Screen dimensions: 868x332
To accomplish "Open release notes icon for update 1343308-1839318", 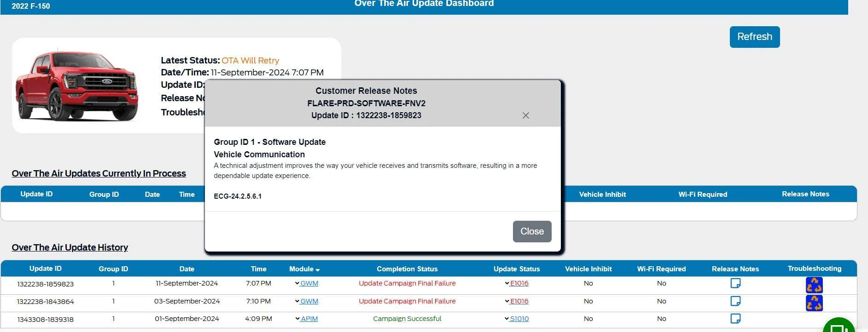I will click(735, 319).
